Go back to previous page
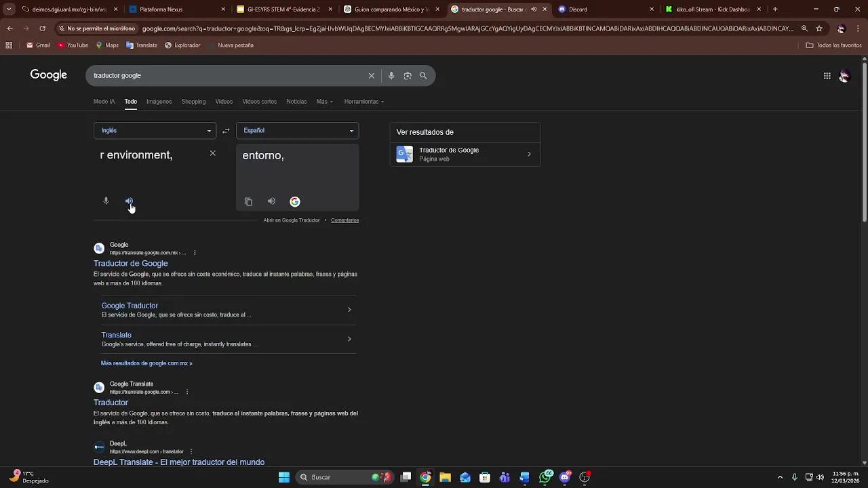Viewport: 868px width, 488px height. click(x=9, y=28)
